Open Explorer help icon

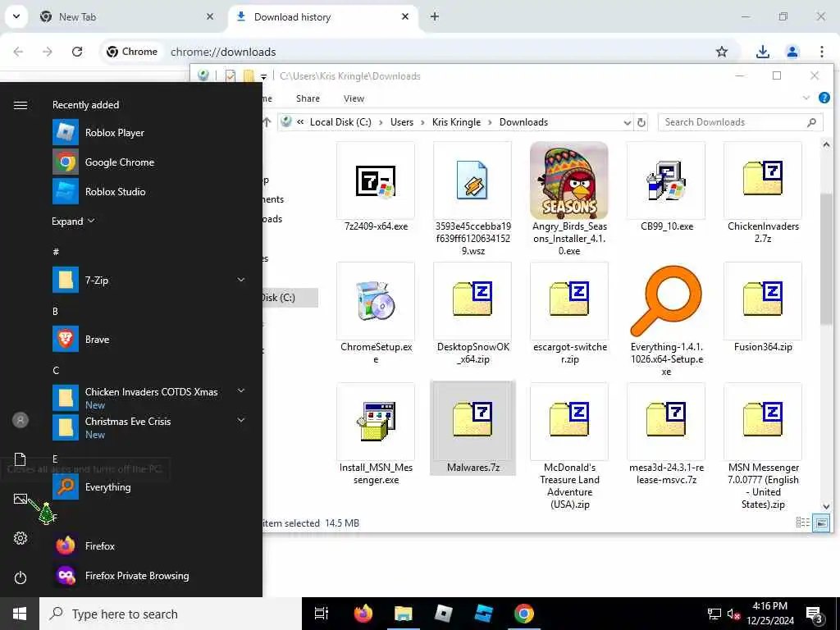pyautogui.click(x=824, y=98)
